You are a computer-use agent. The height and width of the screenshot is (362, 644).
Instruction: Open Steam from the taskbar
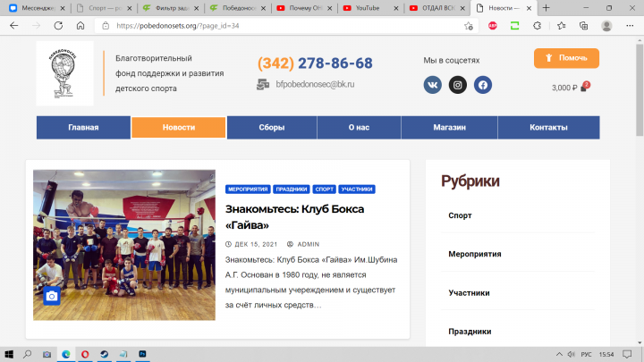point(105,354)
